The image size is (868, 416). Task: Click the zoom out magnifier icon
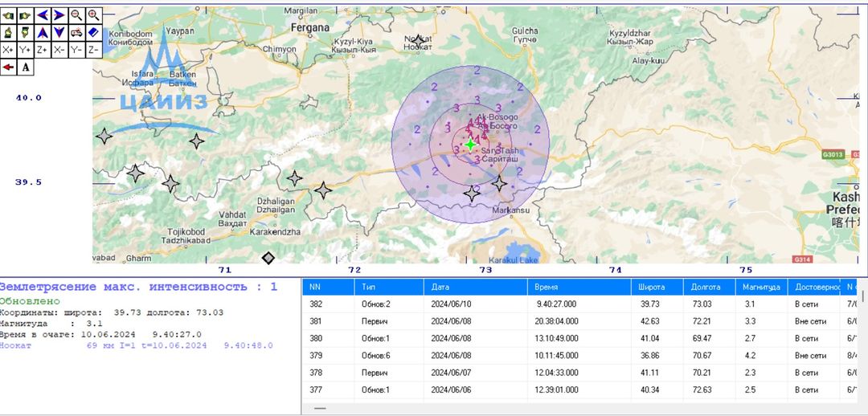[x=76, y=14]
